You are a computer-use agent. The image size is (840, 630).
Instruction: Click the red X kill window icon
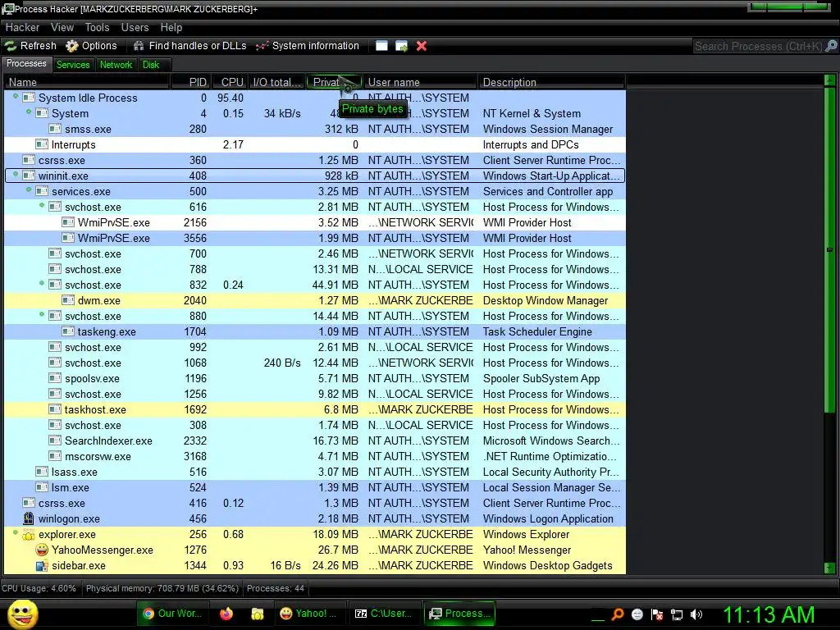point(422,46)
